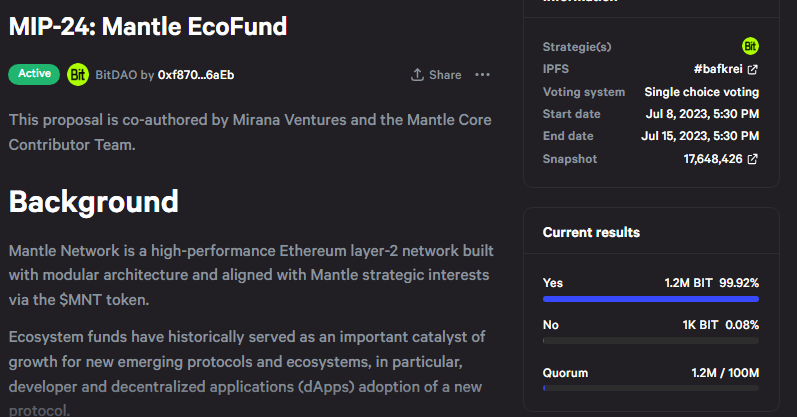797x417 pixels.
Task: Open Snapshot block external link icon
Action: 753,159
